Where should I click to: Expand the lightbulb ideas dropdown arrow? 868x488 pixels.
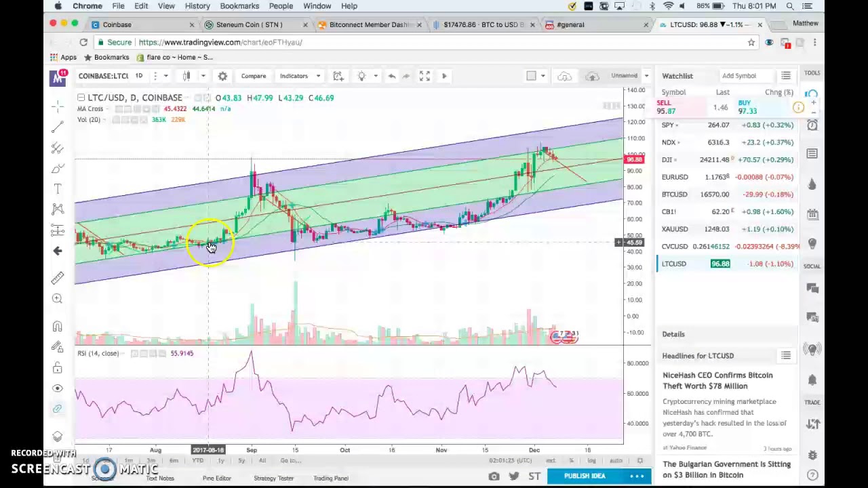[x=376, y=76]
